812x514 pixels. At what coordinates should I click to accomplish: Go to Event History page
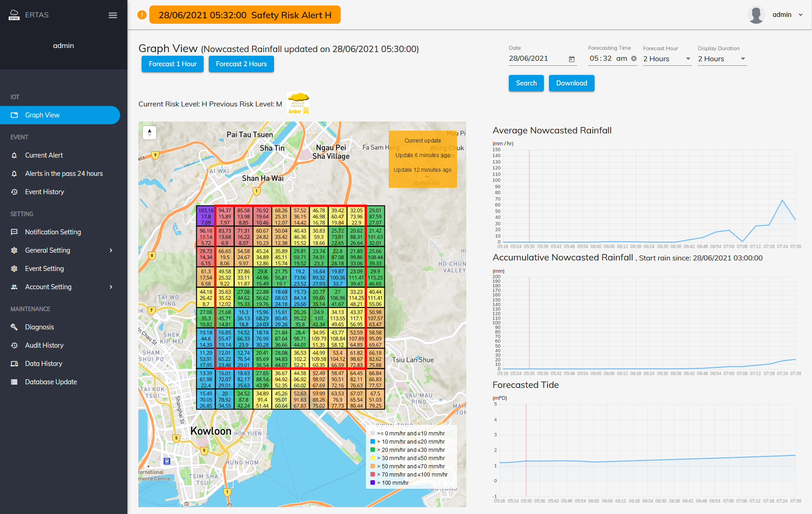(60, 192)
